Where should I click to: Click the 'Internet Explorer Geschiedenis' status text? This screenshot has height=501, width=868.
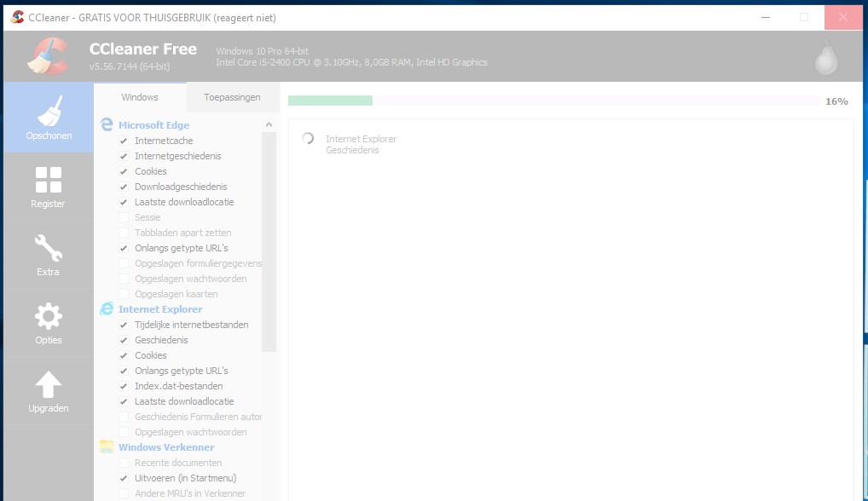361,144
